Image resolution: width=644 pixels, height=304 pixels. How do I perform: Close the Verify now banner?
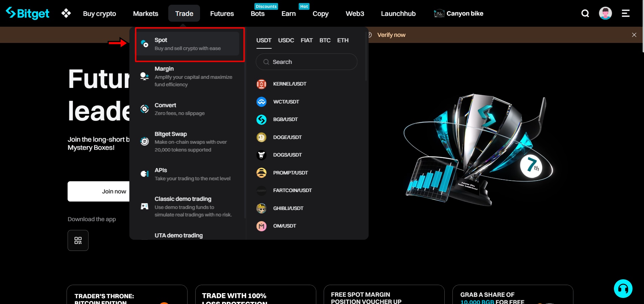[x=634, y=35]
